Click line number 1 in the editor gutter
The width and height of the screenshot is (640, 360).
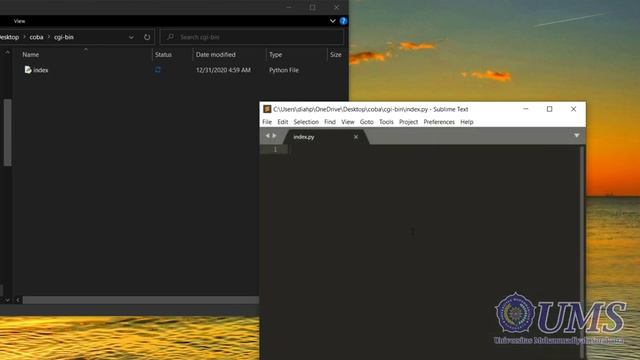(x=275, y=149)
